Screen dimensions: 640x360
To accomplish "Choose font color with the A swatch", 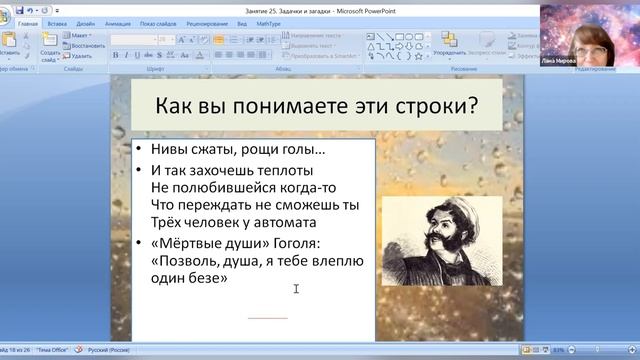I will [200, 55].
